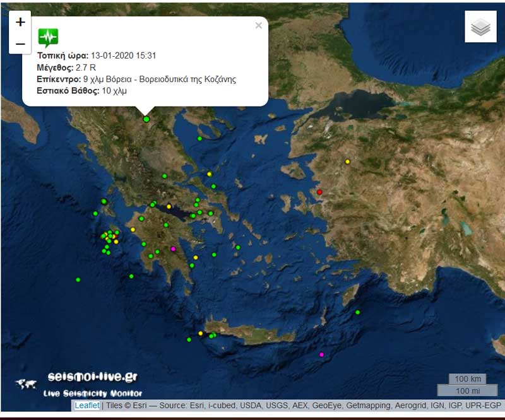The height and width of the screenshot is (420, 505).
Task: Select green marker southwest of Crete
Action: (x=189, y=339)
